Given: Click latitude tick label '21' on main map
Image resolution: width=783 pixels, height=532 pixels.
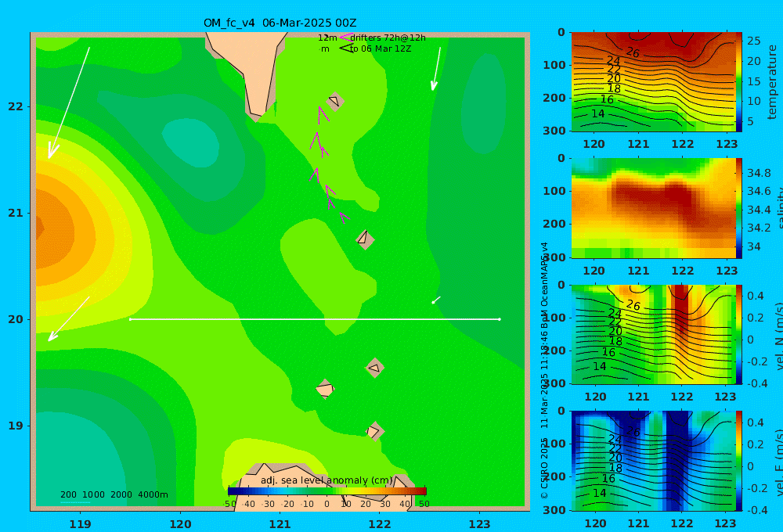Looking at the screenshot, I should tap(16, 213).
